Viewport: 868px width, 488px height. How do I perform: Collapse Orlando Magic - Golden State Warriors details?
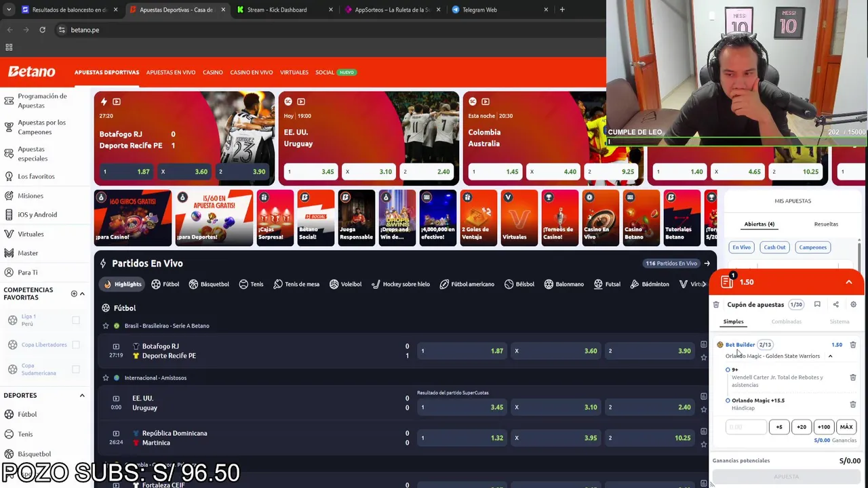[830, 357]
